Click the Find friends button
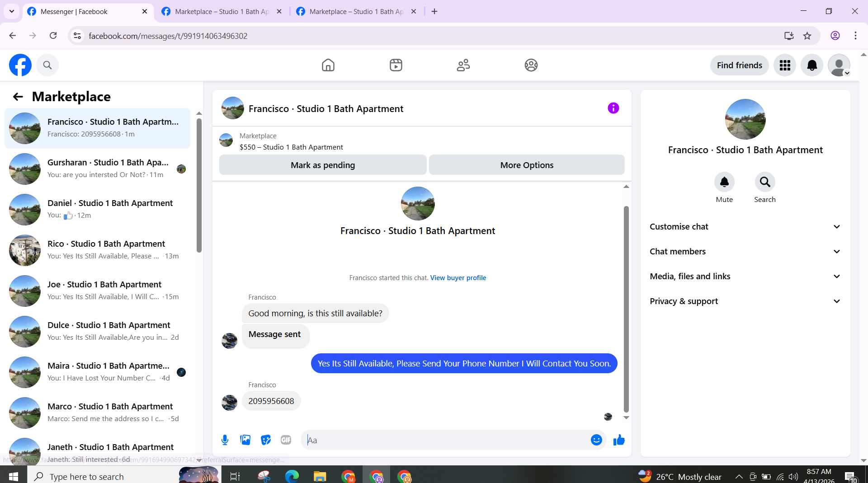The image size is (868, 483). coord(739,66)
